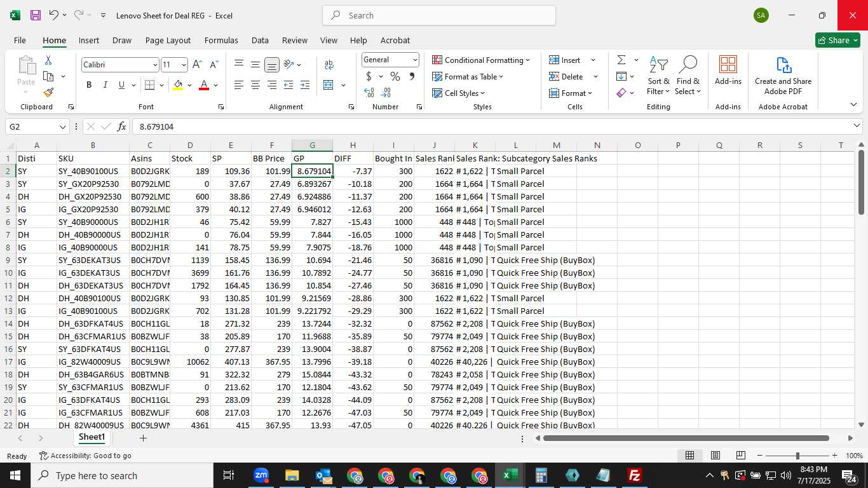
Task: Insert function with the fx icon
Action: pyautogui.click(x=121, y=126)
